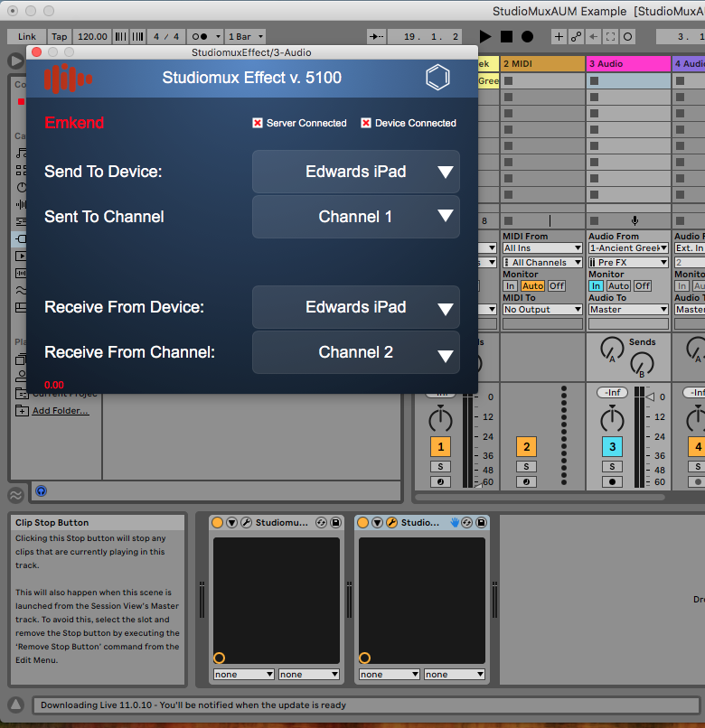This screenshot has height=728, width=705.
Task: Click the Sounds music-note category icon
Action: pyautogui.click(x=22, y=154)
